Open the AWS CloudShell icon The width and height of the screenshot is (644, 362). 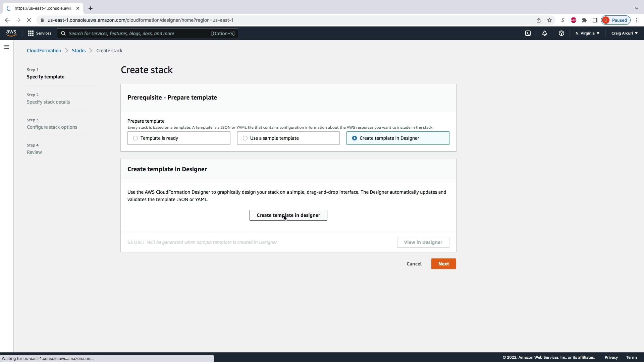[x=528, y=33]
